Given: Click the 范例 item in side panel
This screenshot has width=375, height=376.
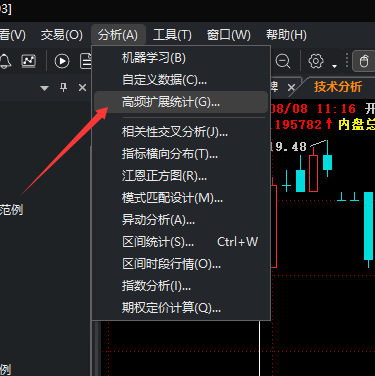Looking at the screenshot, I should (x=11, y=210).
